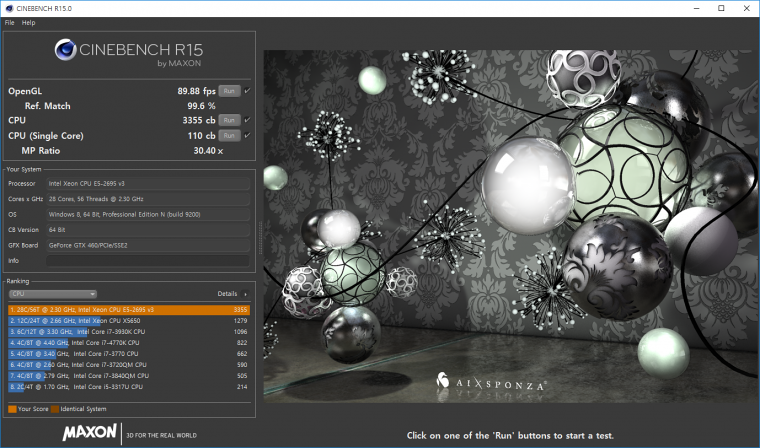Image resolution: width=760 pixels, height=448 pixels.
Task: Toggle the OpenGL test checkbox
Action: coord(247,91)
